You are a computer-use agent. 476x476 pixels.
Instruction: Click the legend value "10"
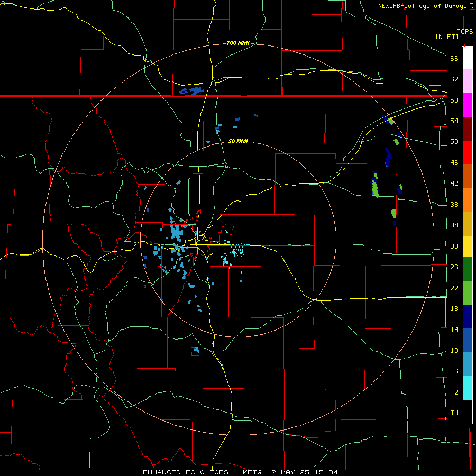454,350
